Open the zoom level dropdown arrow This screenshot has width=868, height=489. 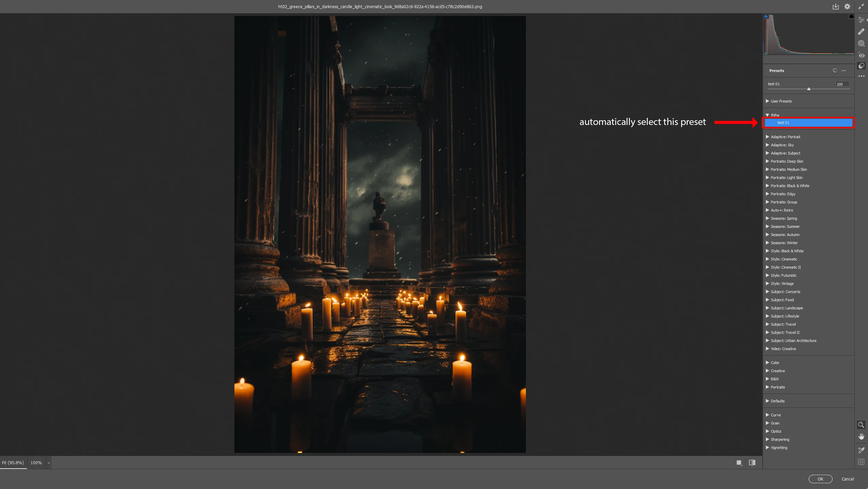[x=49, y=463]
